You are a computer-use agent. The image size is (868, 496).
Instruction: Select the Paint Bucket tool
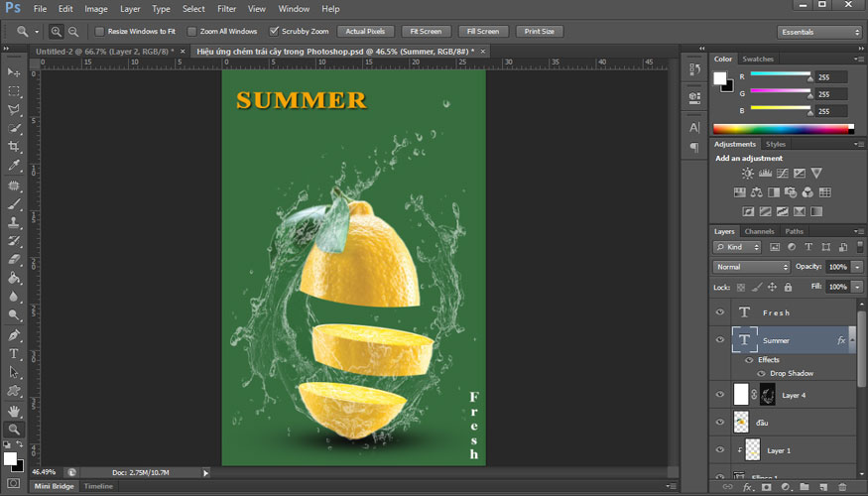point(13,278)
